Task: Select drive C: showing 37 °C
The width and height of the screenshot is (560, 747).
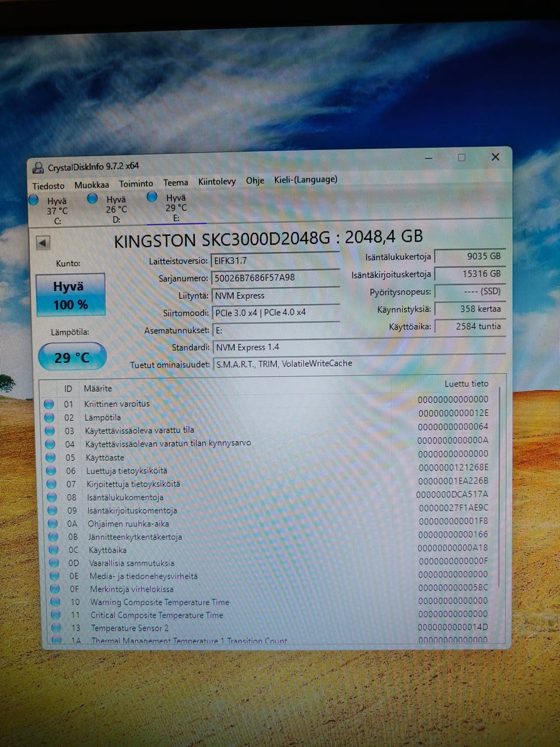Action: pyautogui.click(x=57, y=211)
